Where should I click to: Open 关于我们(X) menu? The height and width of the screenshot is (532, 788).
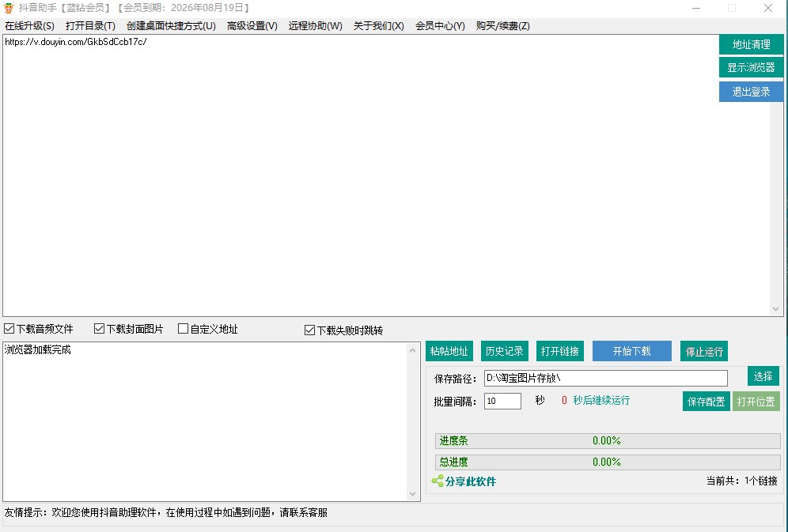pyautogui.click(x=379, y=25)
